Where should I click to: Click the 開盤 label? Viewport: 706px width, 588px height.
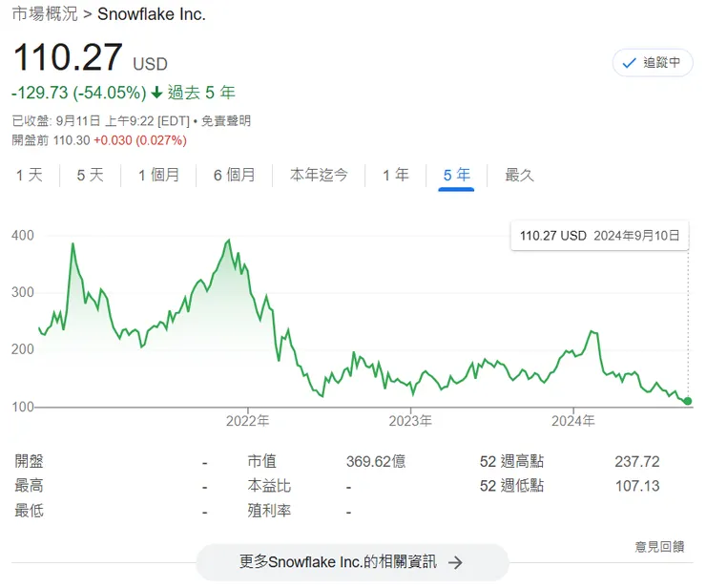(30, 461)
